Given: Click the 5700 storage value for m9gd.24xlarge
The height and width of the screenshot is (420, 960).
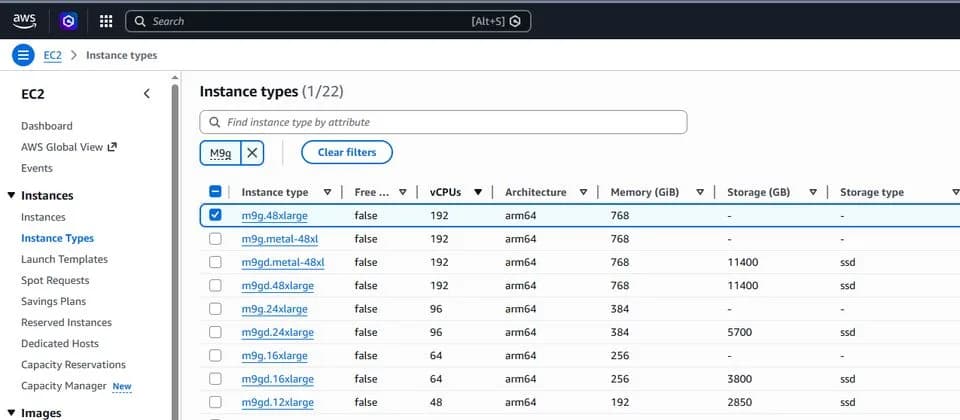Looking at the screenshot, I should 740,332.
